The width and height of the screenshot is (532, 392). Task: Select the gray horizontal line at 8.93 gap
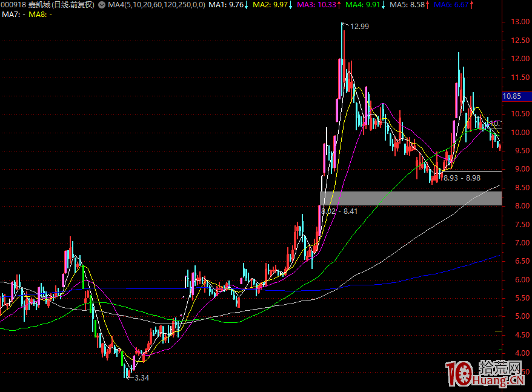(x=471, y=171)
